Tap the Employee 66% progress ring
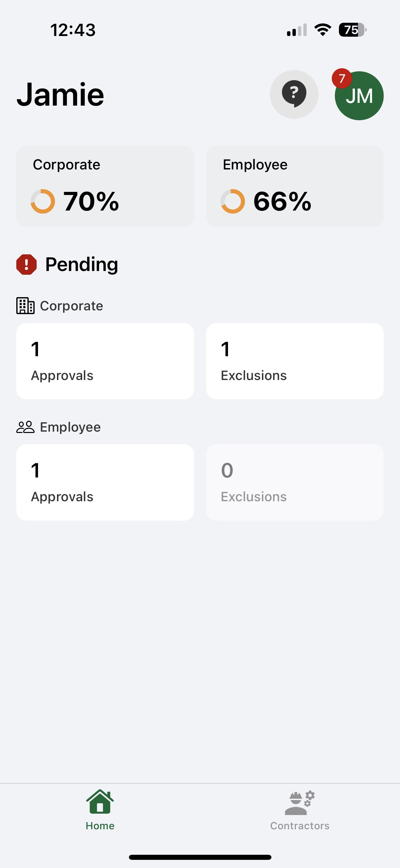This screenshot has width=400, height=868. [233, 201]
